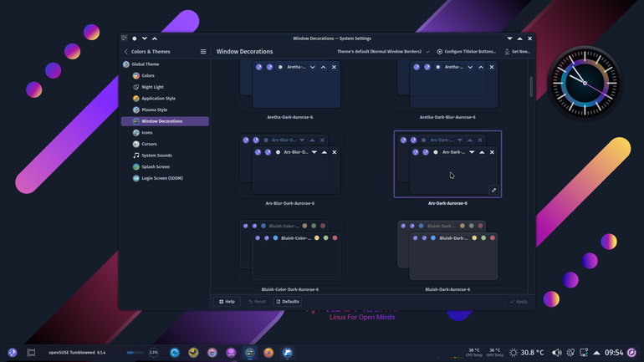Click the Get New button
The height and width of the screenshot is (362, 644).
[517, 52]
